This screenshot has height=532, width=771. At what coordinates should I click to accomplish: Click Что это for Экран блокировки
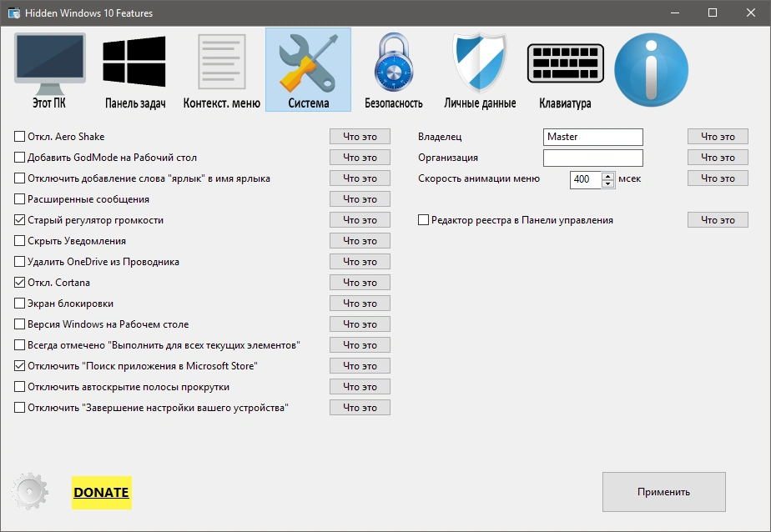coord(360,304)
